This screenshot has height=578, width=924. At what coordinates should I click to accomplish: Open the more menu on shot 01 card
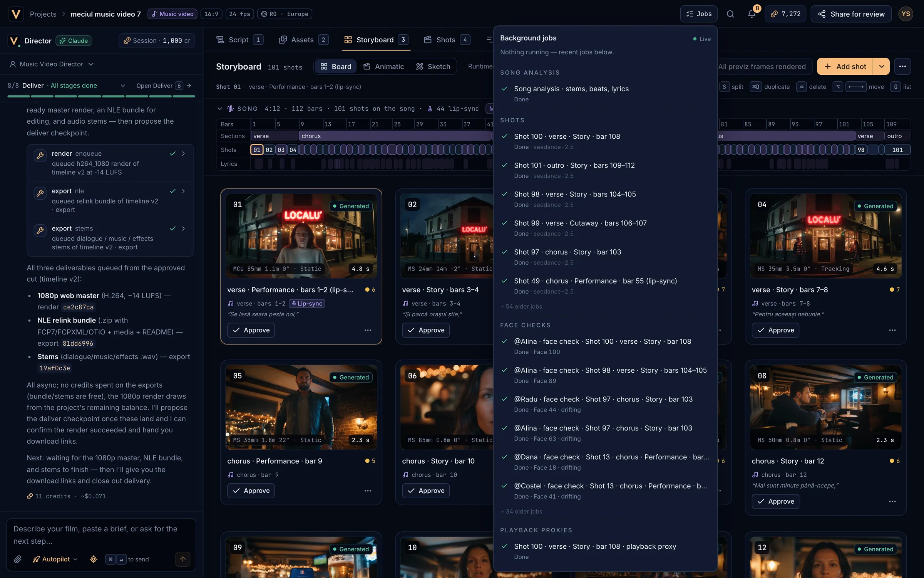[368, 330]
